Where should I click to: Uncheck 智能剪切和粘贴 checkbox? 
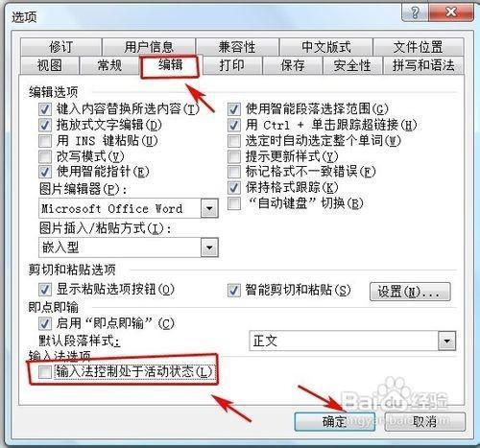[234, 291]
